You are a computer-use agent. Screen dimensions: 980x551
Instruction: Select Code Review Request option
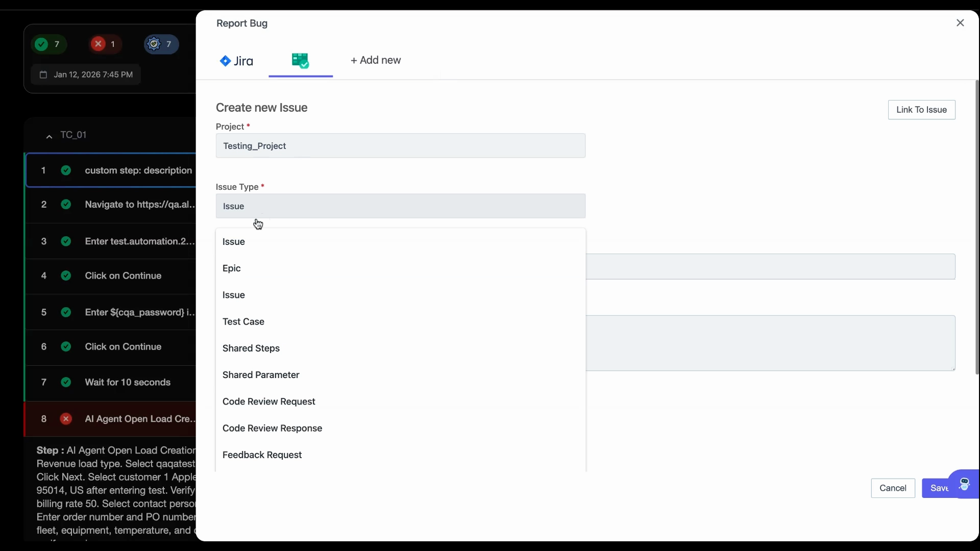coord(269,402)
